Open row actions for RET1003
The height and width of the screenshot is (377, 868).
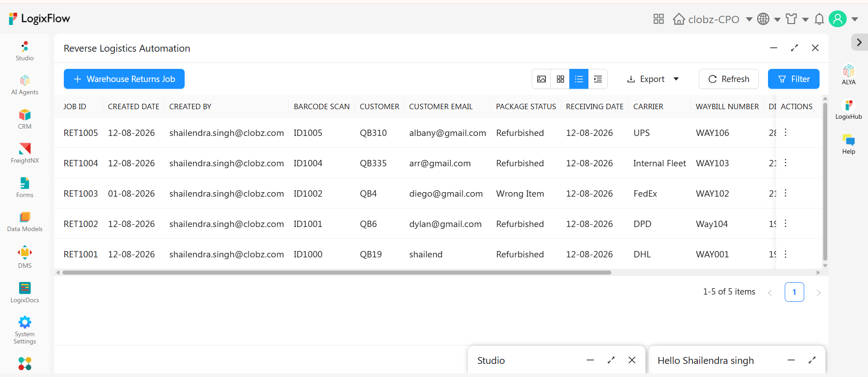coord(786,193)
